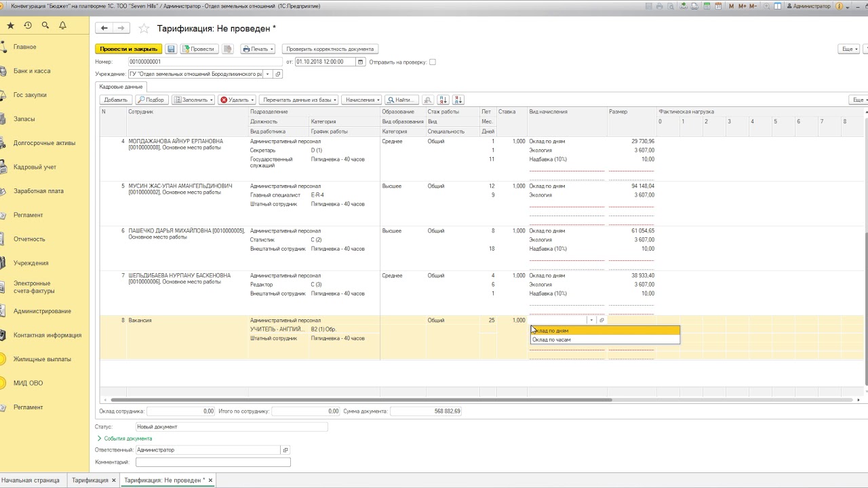This screenshot has width=868, height=488.
Task: Click the Добавить button
Action: pos(115,100)
